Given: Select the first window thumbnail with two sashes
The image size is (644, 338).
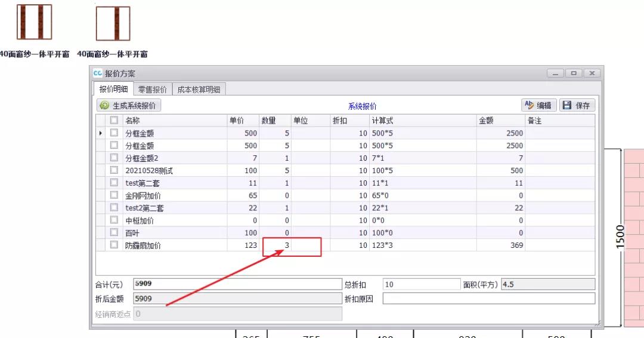Looking at the screenshot, I should [34, 23].
